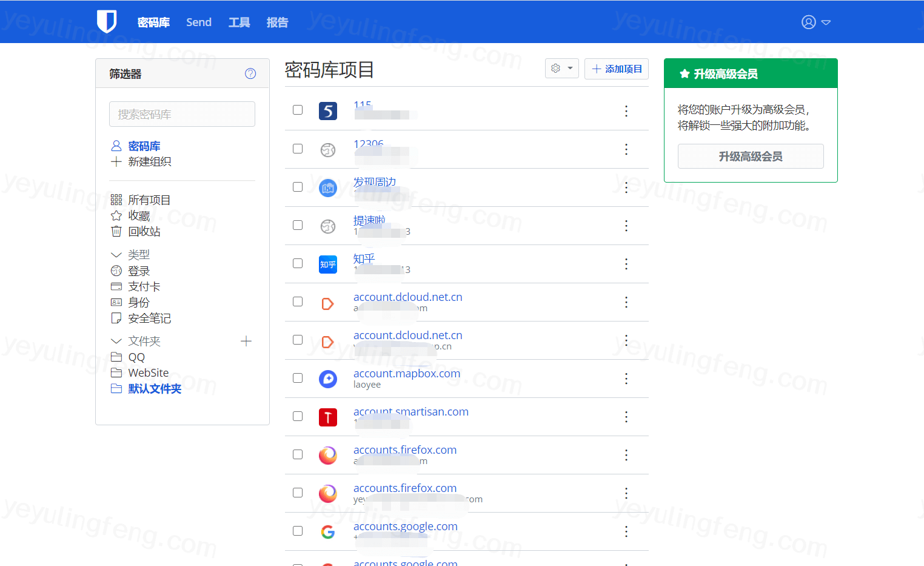Open the filter help question icon

coord(250,73)
